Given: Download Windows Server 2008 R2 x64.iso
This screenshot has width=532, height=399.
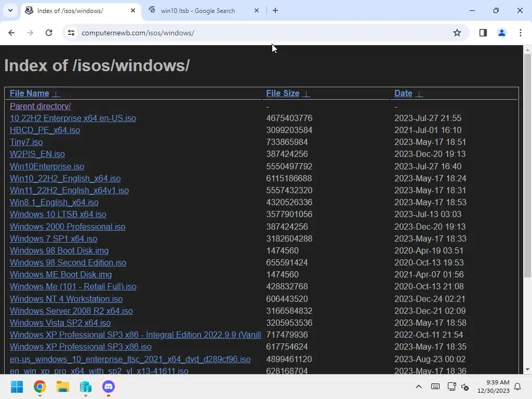Looking at the screenshot, I should 71,311.
